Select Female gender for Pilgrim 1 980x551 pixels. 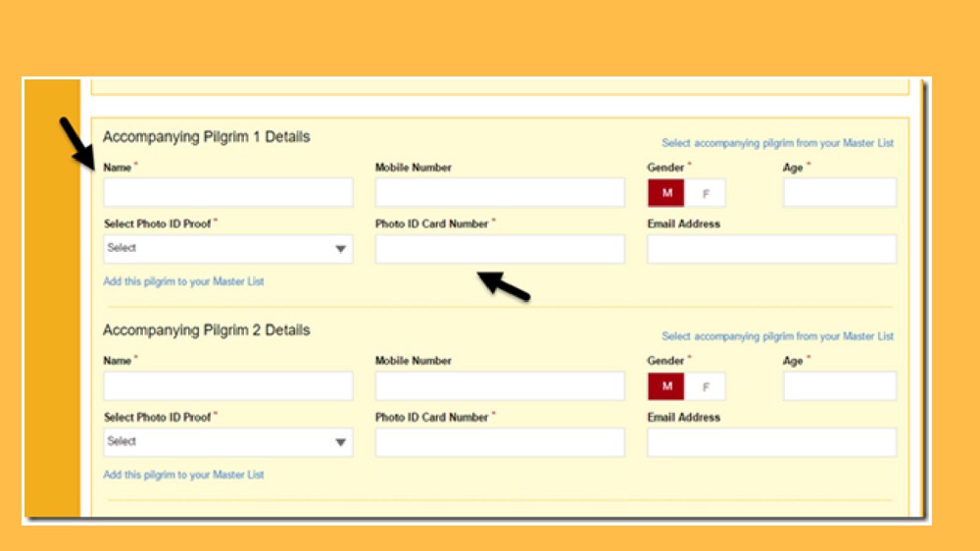[706, 193]
